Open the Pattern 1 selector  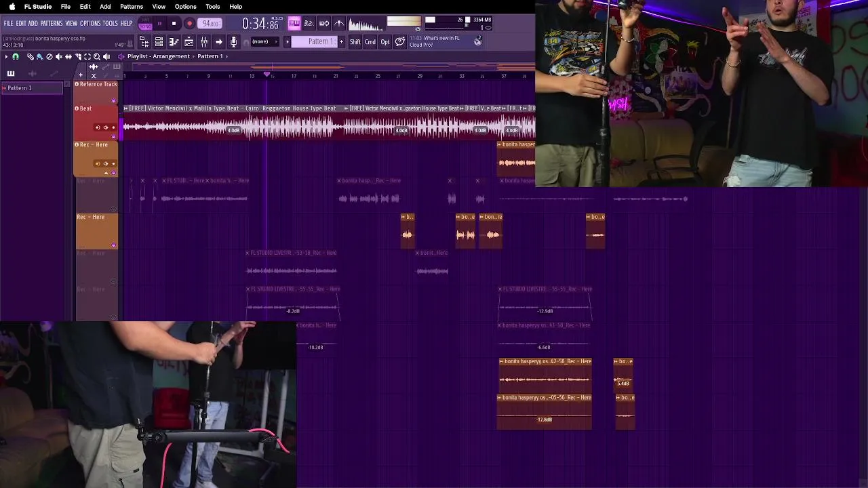pyautogui.click(x=315, y=42)
